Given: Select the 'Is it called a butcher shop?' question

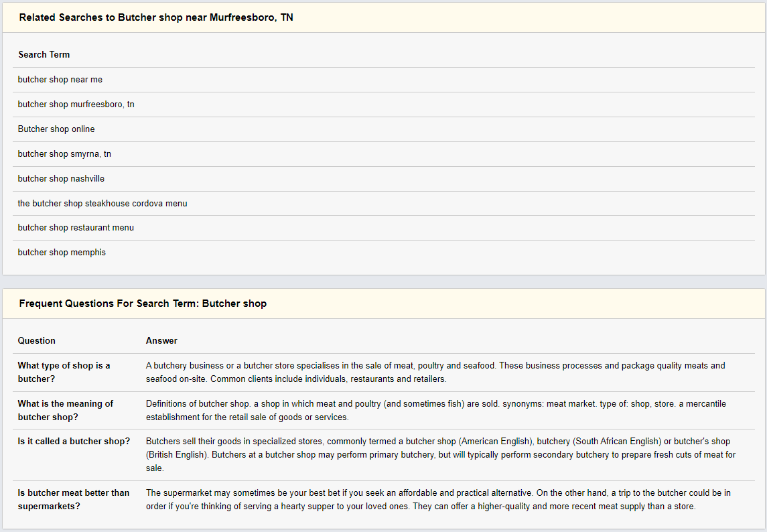Looking at the screenshot, I should [74, 442].
